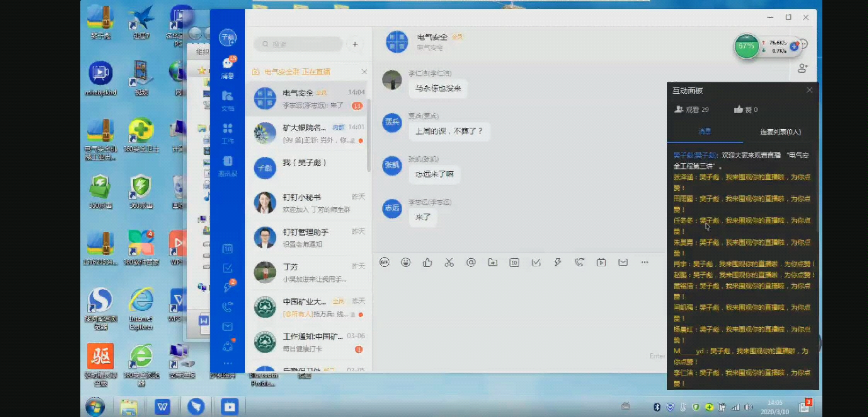Click the 360软件管家 desktop icon

coord(141,248)
